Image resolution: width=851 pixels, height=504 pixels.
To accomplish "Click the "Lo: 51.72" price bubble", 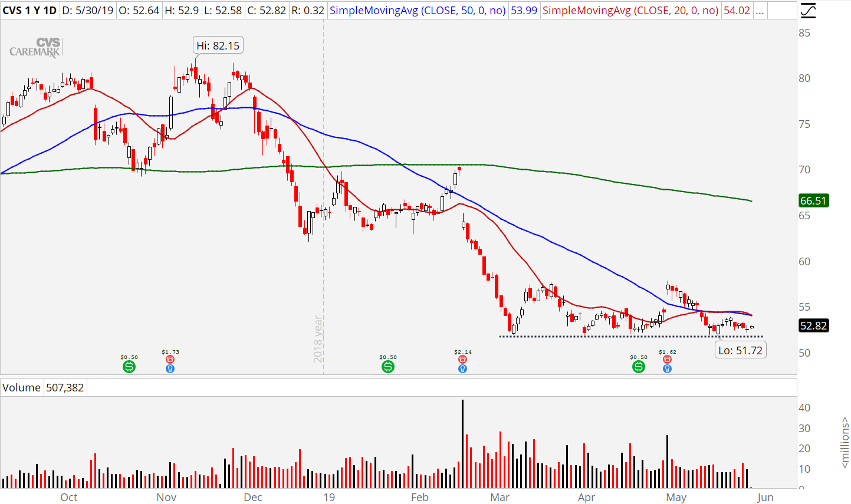I will pyautogui.click(x=740, y=350).
